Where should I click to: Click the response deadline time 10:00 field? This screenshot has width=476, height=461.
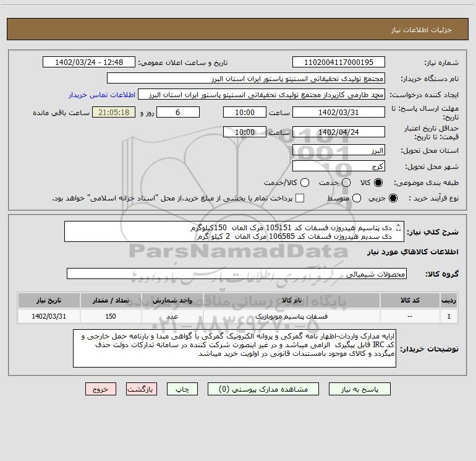click(245, 112)
